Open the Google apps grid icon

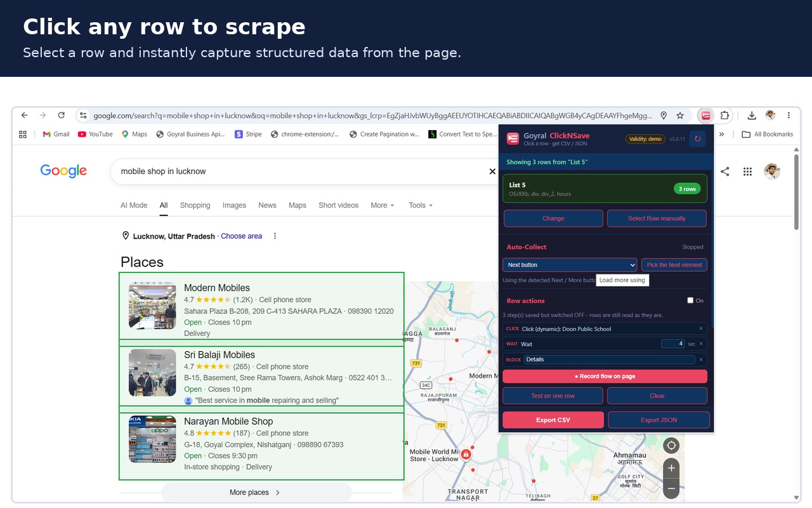pyautogui.click(x=748, y=171)
